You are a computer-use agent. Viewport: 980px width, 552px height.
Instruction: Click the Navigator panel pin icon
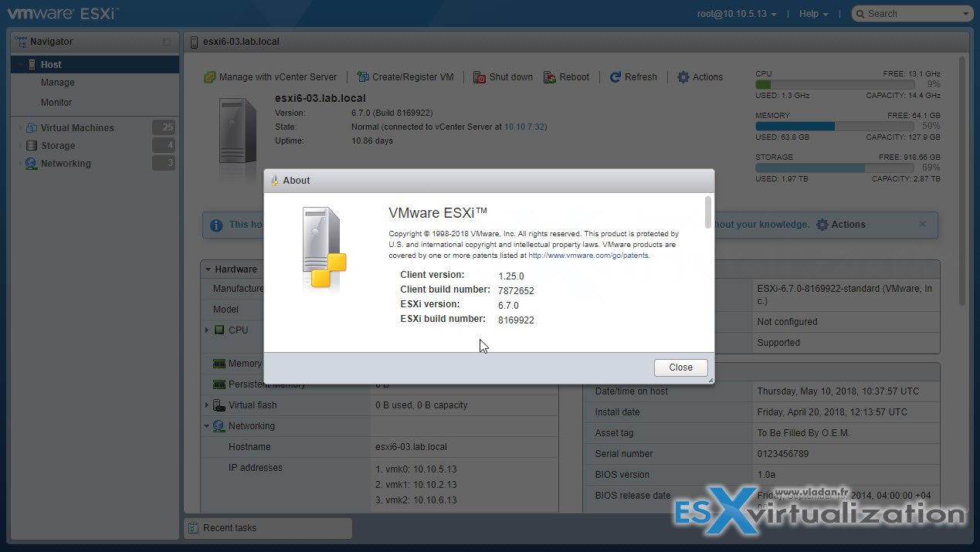pyautogui.click(x=168, y=42)
